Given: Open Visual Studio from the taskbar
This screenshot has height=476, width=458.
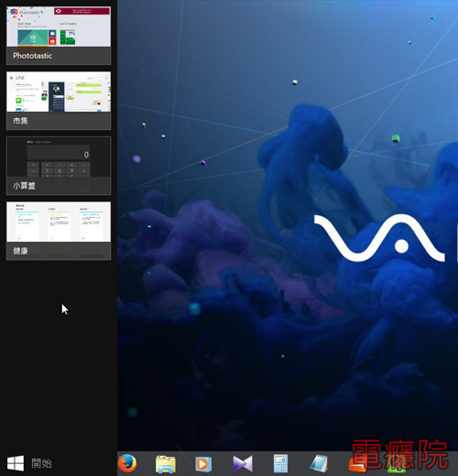Looking at the screenshot, I should 243,464.
